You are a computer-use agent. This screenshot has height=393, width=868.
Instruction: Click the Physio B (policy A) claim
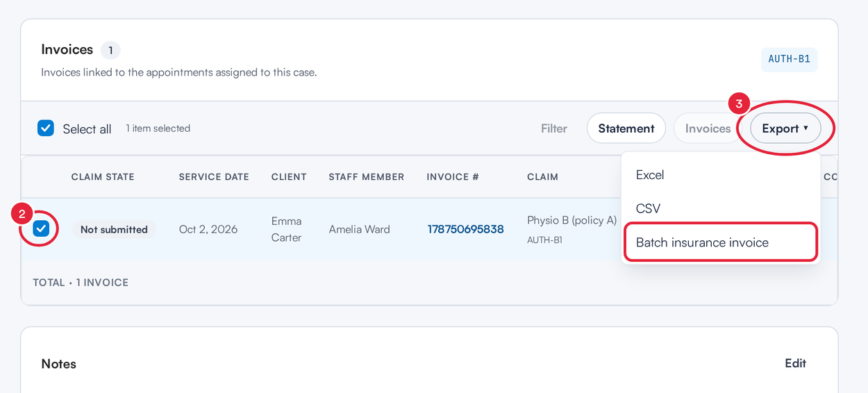click(571, 220)
